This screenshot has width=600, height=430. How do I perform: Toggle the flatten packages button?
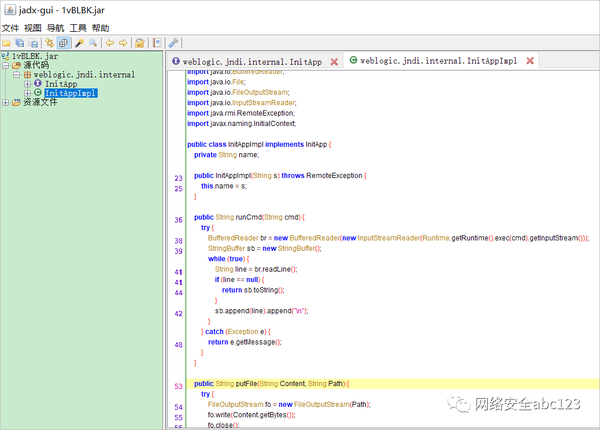pos(63,44)
